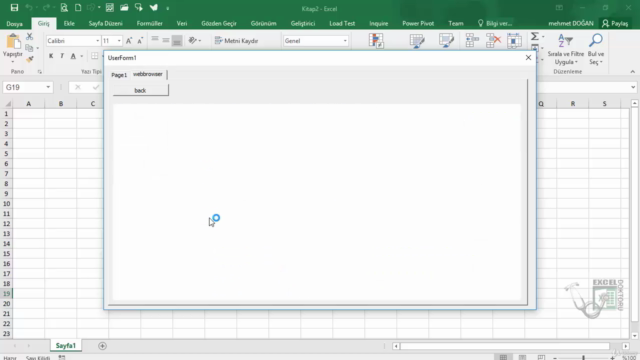Switch to the Geliştirici ribbon tab
Image resolution: width=640 pixels, height=360 pixels.
pyautogui.click(x=302, y=23)
